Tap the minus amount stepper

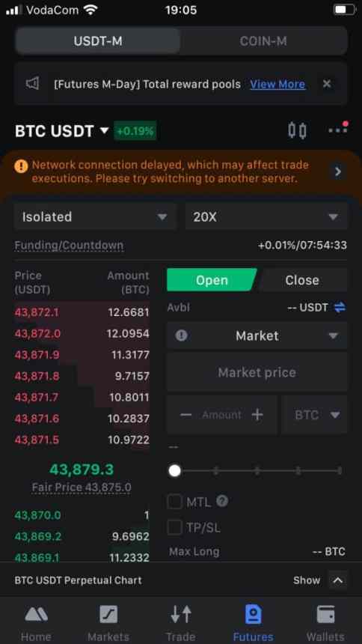[185, 415]
